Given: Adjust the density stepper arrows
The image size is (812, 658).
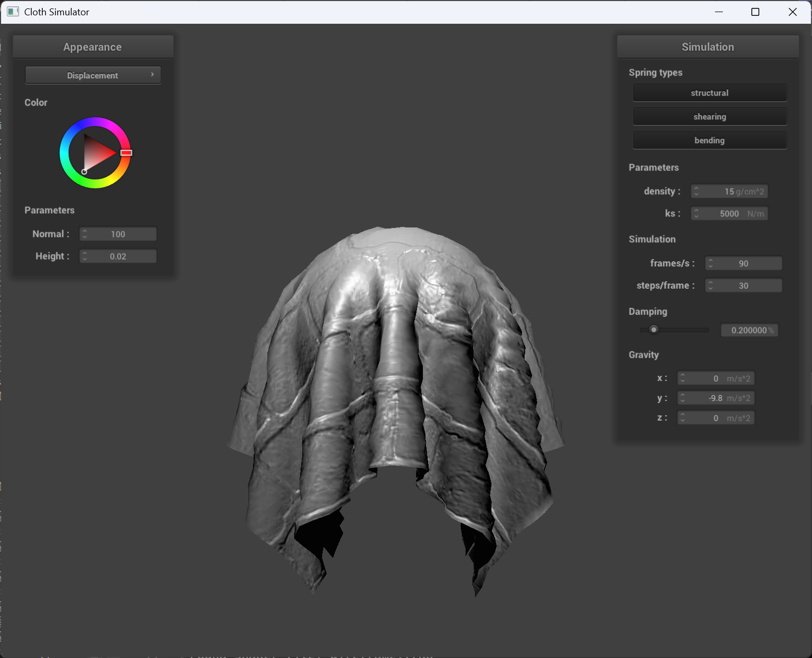Looking at the screenshot, I should click(x=697, y=191).
